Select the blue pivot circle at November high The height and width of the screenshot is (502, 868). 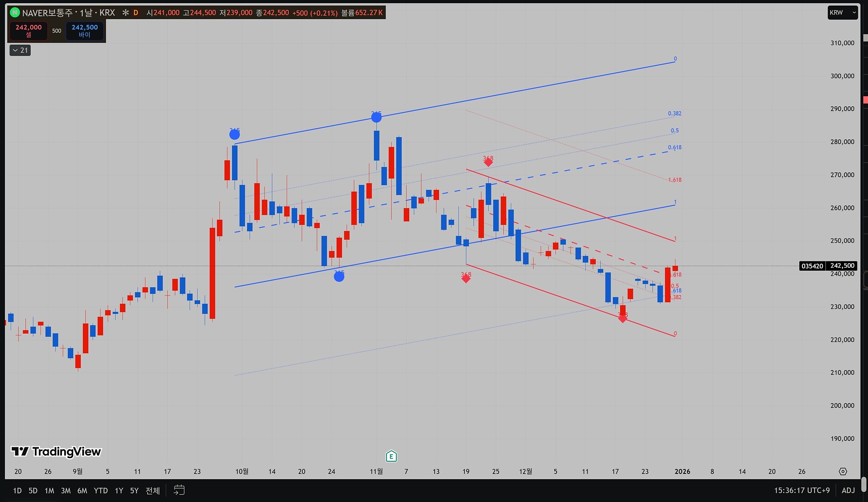tap(376, 118)
